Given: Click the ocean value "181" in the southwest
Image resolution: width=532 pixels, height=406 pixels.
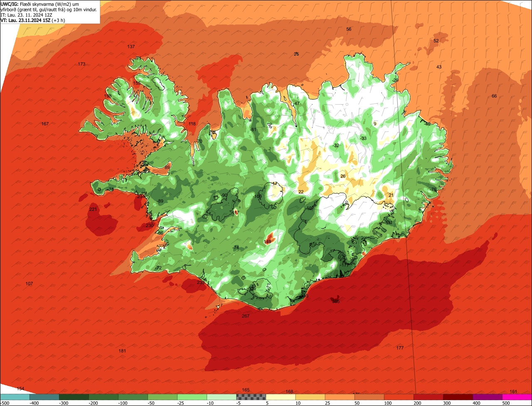Looking at the screenshot, I should point(122,351).
